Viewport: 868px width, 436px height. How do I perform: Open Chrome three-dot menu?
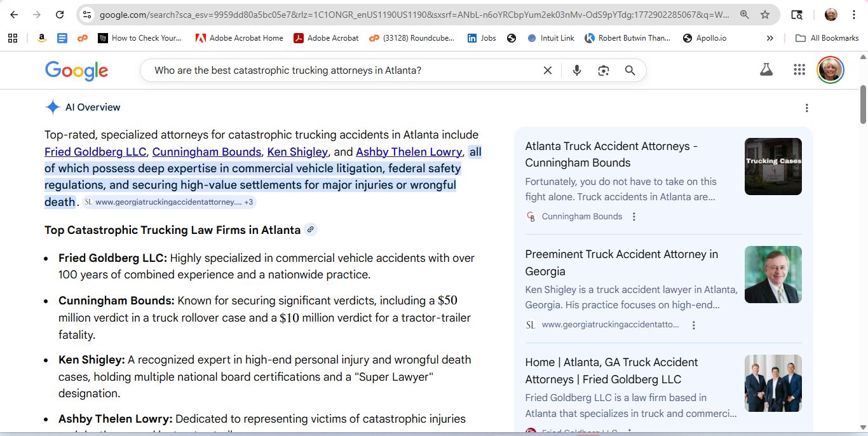[854, 15]
